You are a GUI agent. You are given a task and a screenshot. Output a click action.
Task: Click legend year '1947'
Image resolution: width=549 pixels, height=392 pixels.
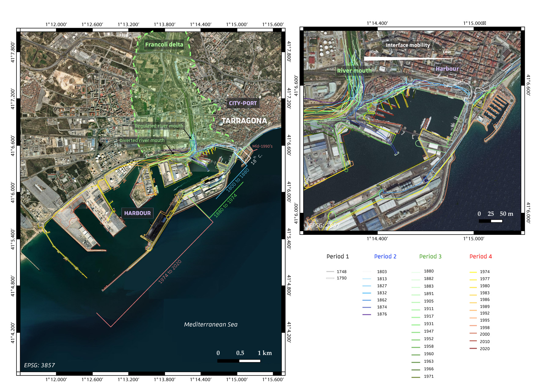pos(429,331)
